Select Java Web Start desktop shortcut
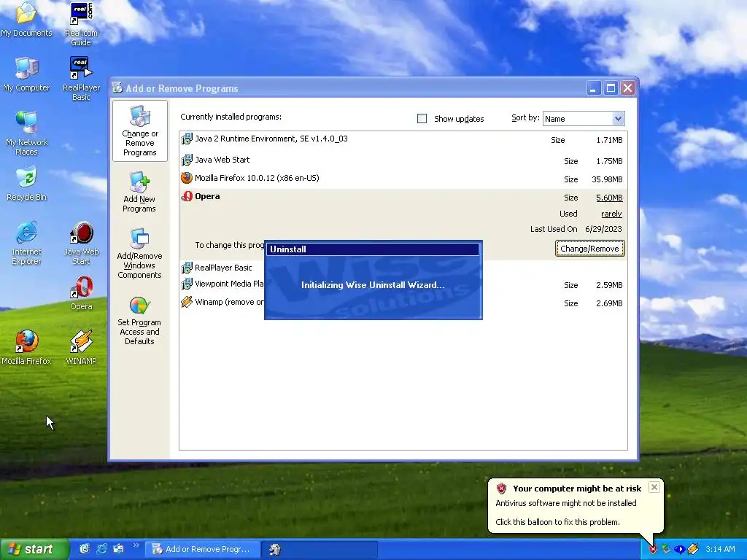Screen dimensions: 747x560 point(81,243)
